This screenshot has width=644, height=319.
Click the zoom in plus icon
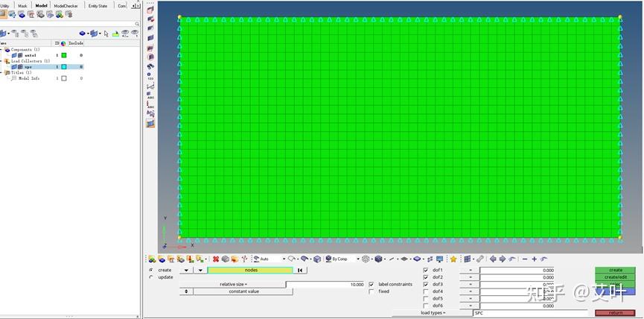point(535,259)
